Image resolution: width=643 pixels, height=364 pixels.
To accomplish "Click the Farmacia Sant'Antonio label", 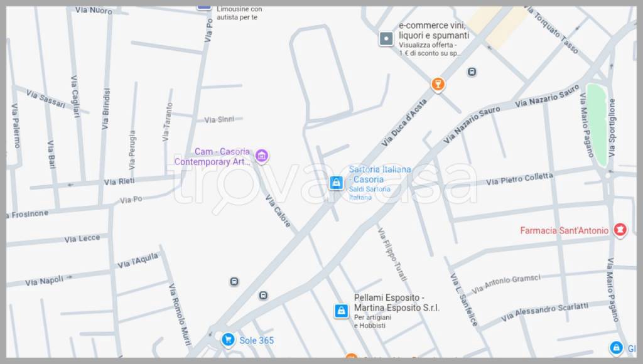I will point(565,231).
